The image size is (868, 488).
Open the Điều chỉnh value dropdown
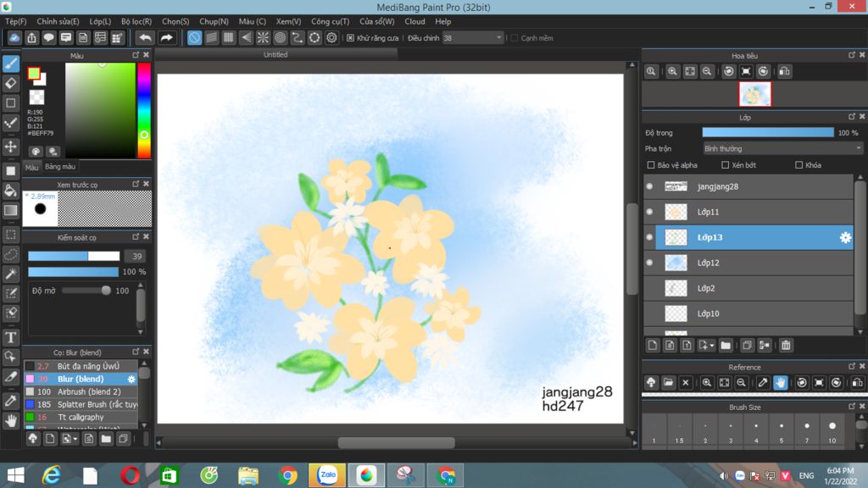(498, 37)
